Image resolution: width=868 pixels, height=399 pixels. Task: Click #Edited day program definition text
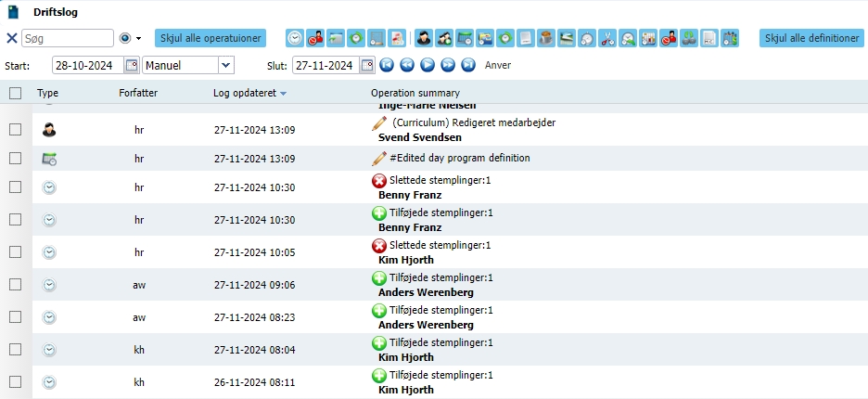pos(459,159)
